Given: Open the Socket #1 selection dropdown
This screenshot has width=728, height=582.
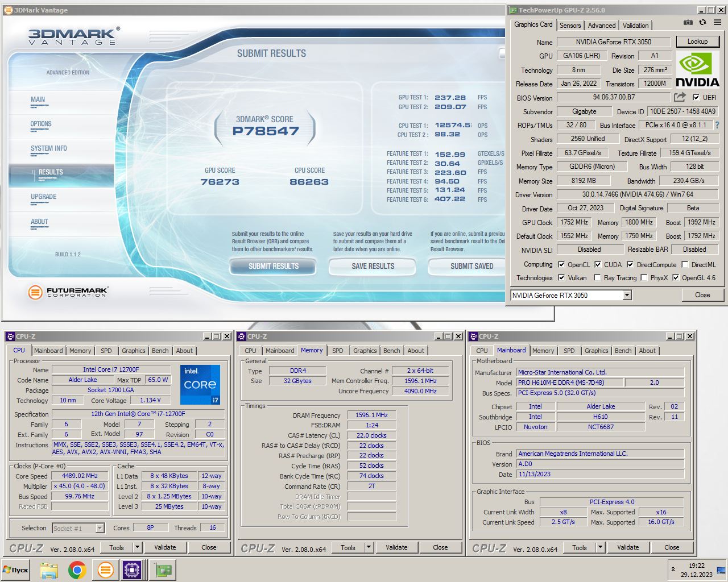Looking at the screenshot, I should pos(100,528).
